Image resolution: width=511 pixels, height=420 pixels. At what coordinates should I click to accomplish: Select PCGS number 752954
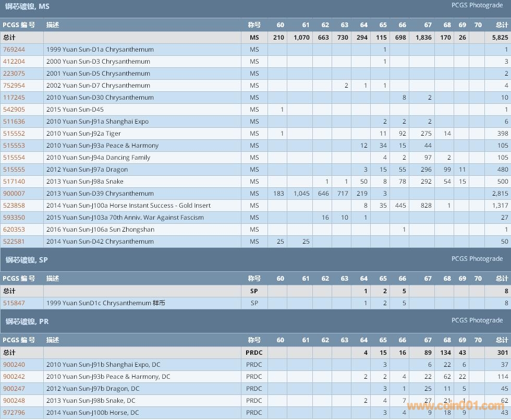click(14, 86)
